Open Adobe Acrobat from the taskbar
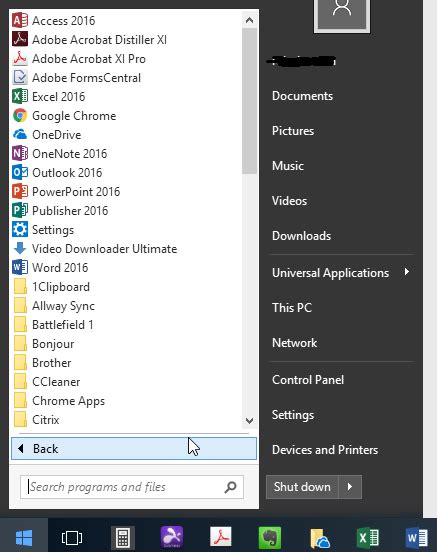Image resolution: width=437 pixels, height=552 pixels. click(x=221, y=537)
